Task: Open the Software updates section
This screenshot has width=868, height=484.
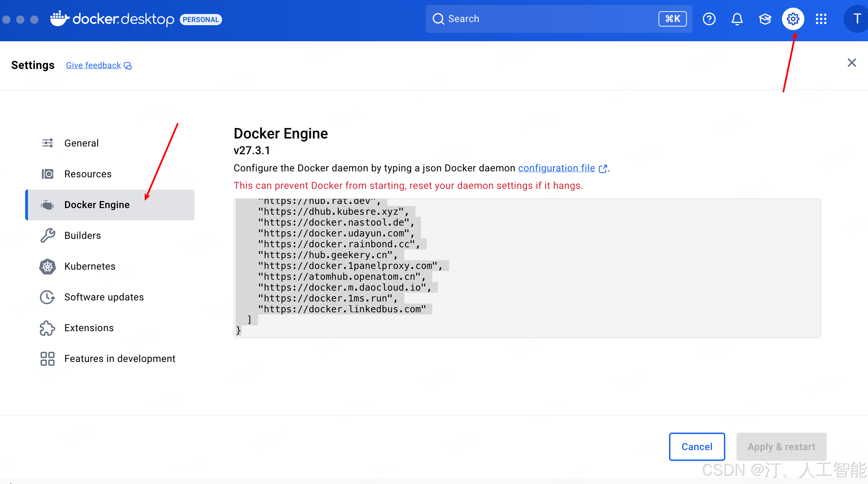Action: [x=104, y=297]
